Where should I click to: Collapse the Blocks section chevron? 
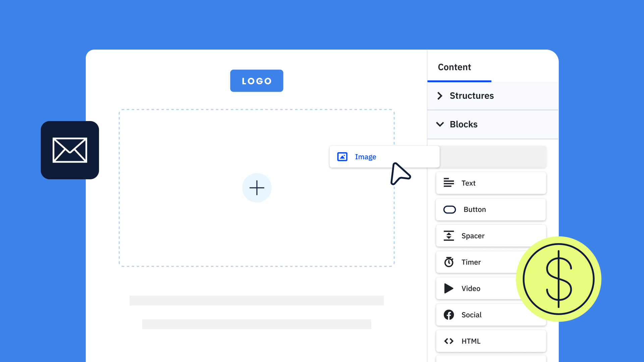pyautogui.click(x=440, y=124)
